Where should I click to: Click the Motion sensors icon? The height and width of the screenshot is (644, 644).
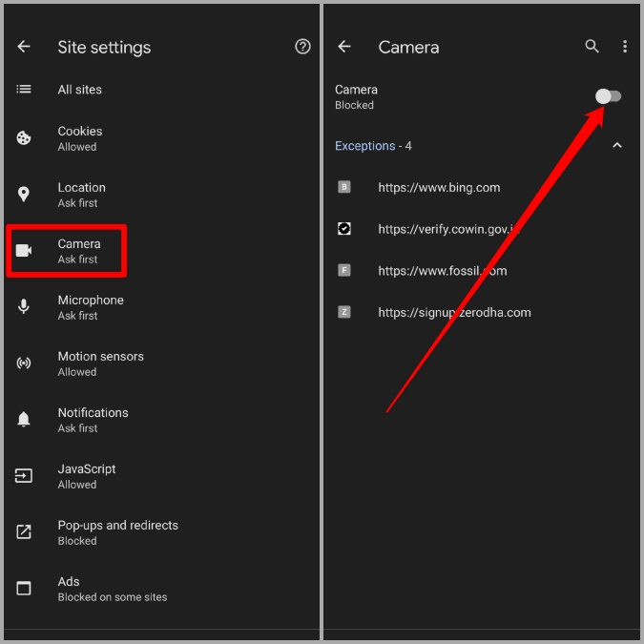[x=24, y=364]
